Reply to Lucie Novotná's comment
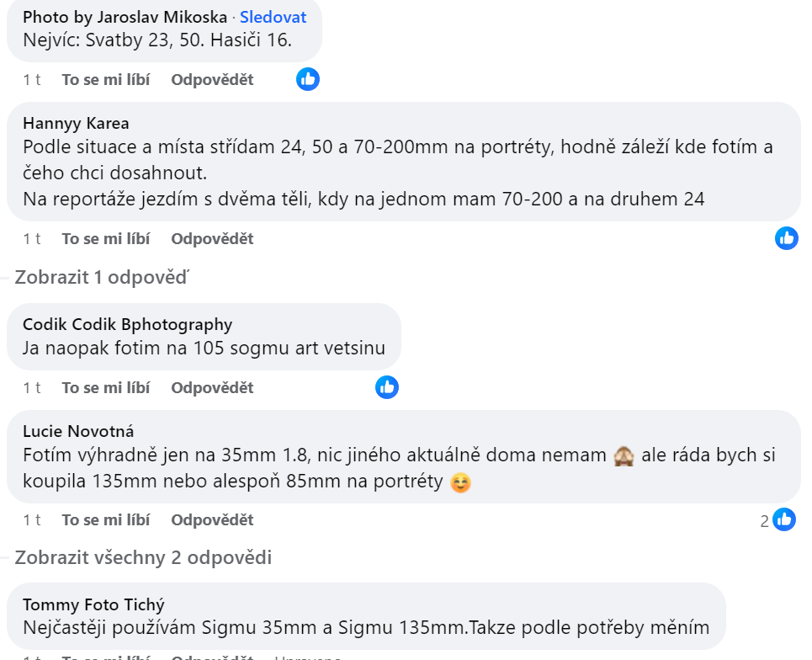 (x=212, y=520)
